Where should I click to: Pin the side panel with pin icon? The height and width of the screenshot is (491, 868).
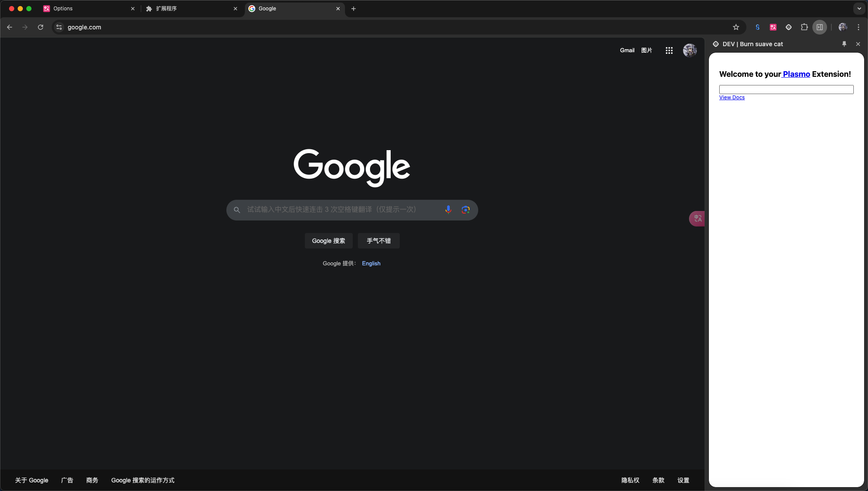click(844, 44)
